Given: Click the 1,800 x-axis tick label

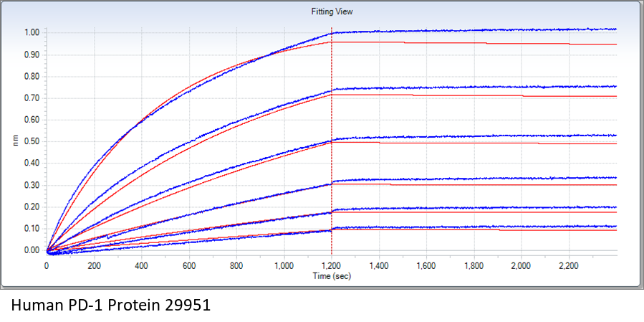Looking at the screenshot, I should (x=474, y=265).
